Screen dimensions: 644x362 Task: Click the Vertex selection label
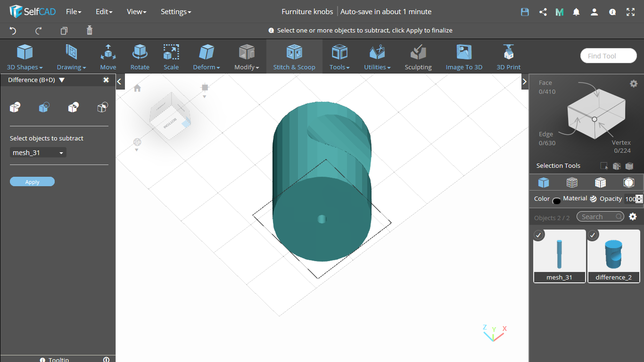click(x=621, y=142)
